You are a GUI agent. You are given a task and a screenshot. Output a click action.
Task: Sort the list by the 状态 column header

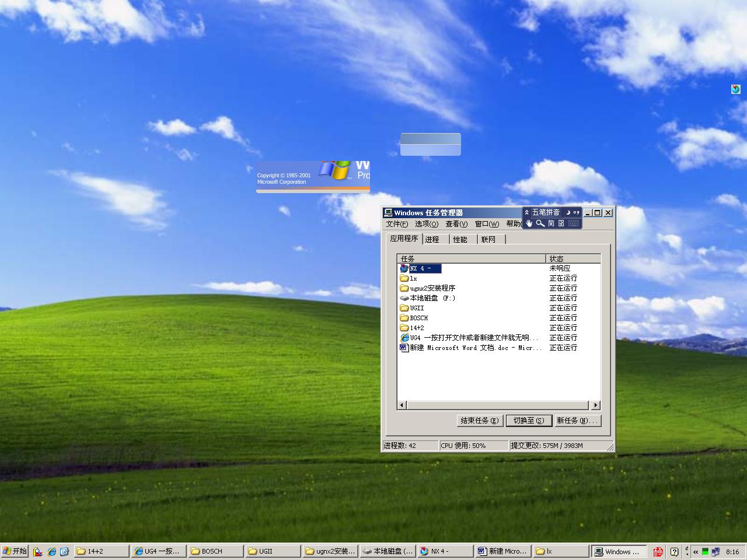pyautogui.click(x=573, y=258)
